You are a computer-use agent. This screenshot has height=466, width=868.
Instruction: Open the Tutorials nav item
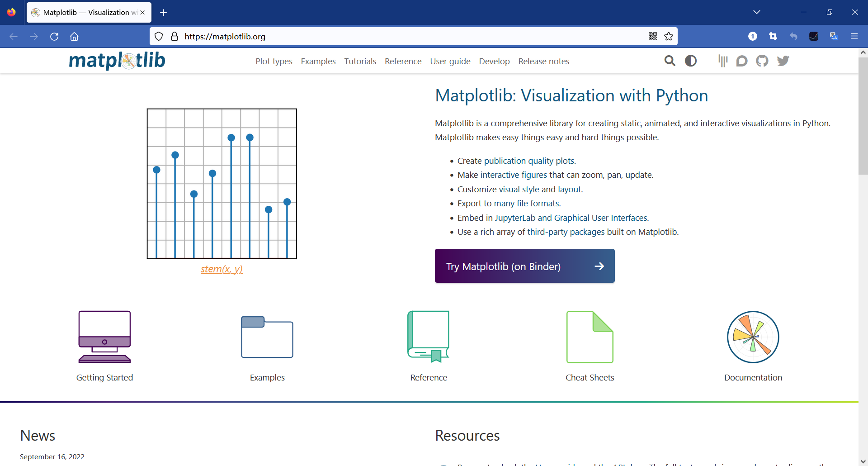point(360,61)
